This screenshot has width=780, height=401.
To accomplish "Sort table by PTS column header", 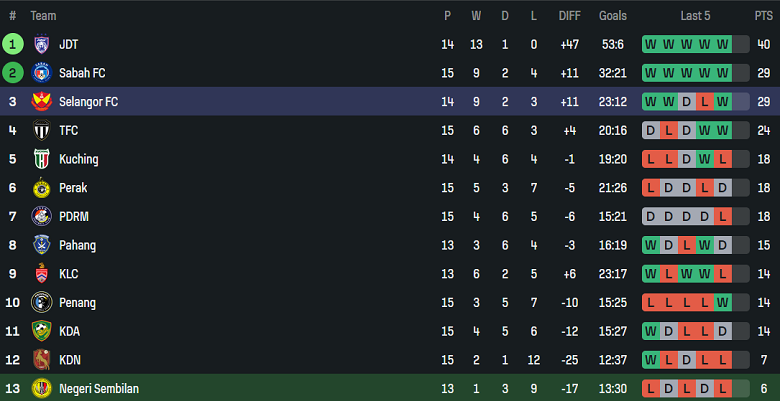I will 763,16.
